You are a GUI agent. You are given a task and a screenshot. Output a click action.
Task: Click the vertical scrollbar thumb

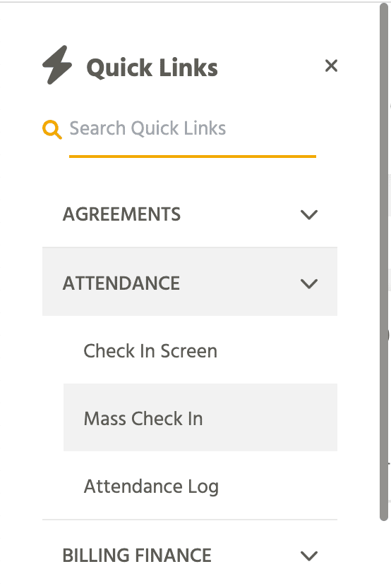click(x=383, y=262)
